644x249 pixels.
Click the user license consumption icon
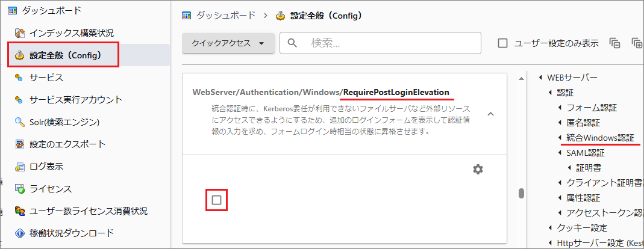click(19, 211)
